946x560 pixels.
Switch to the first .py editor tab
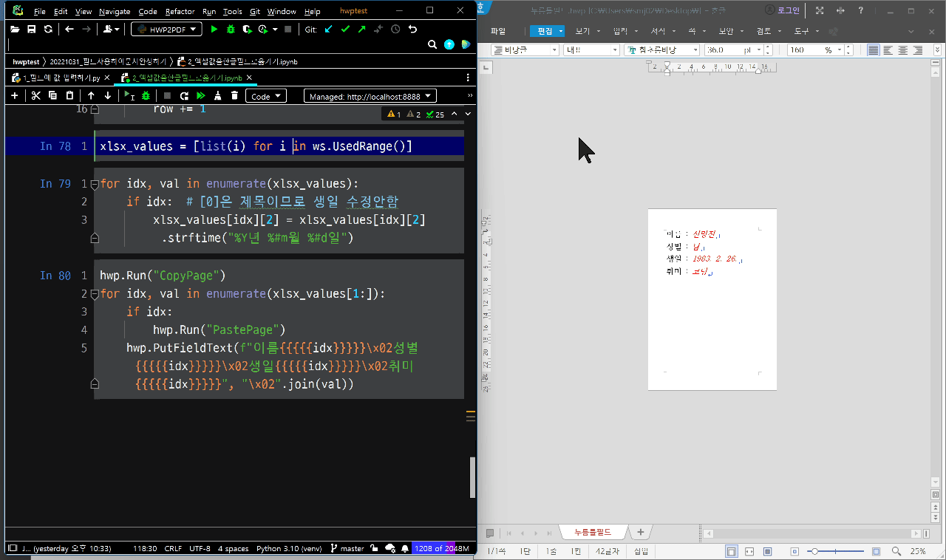61,78
